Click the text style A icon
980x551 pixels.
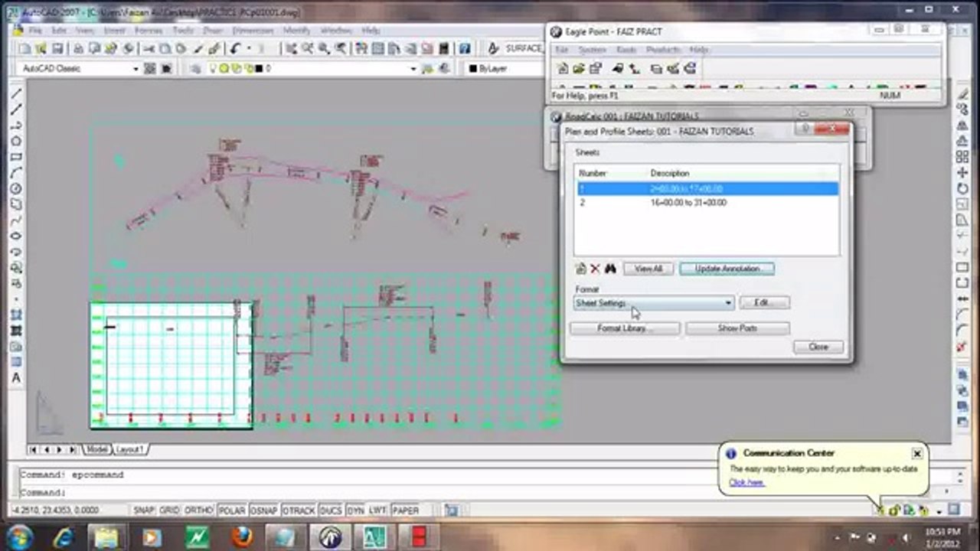(x=494, y=48)
